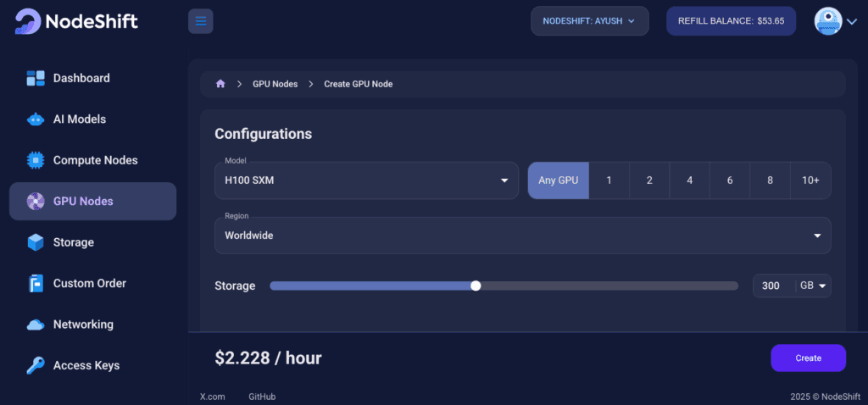Click the $2.228 / hour price text
This screenshot has height=405, width=868.
click(x=268, y=358)
